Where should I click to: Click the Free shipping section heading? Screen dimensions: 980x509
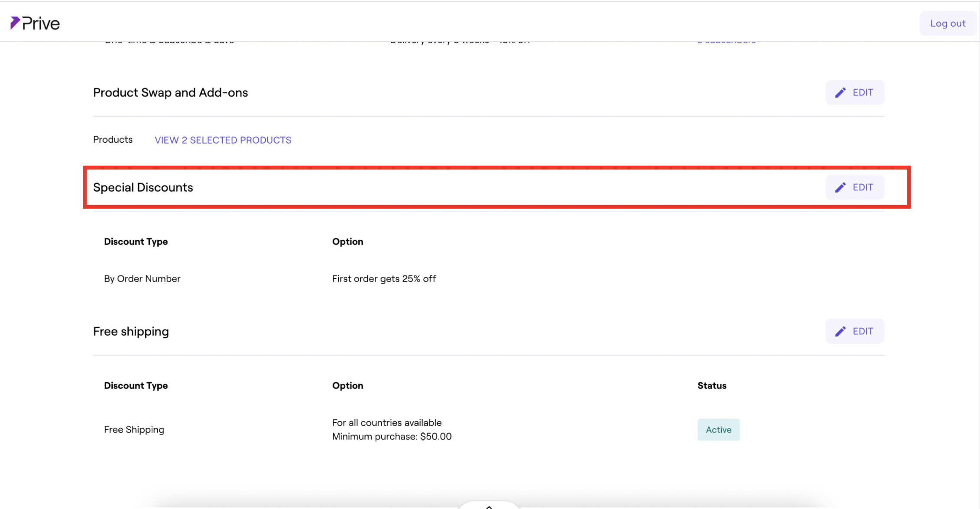point(131,331)
